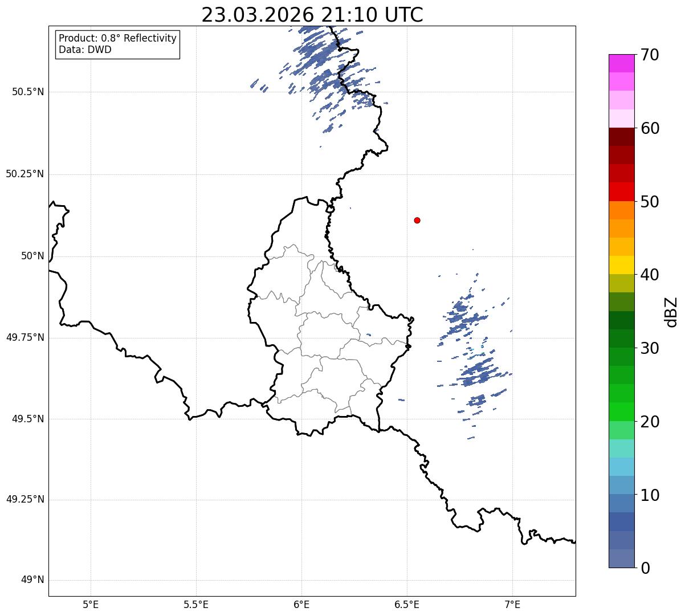This screenshot has height=616, width=685.
Task: Click the longitude label 7°E
Action: click(512, 605)
